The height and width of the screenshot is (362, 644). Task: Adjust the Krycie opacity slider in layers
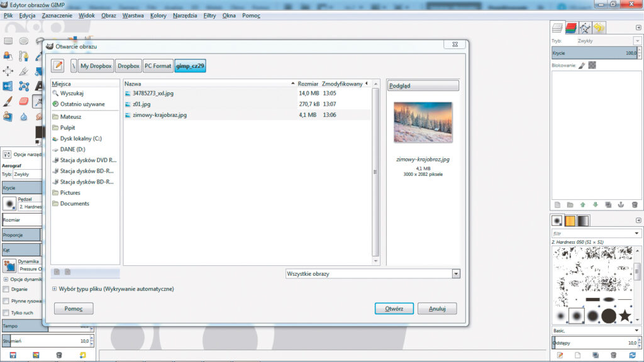(591, 53)
